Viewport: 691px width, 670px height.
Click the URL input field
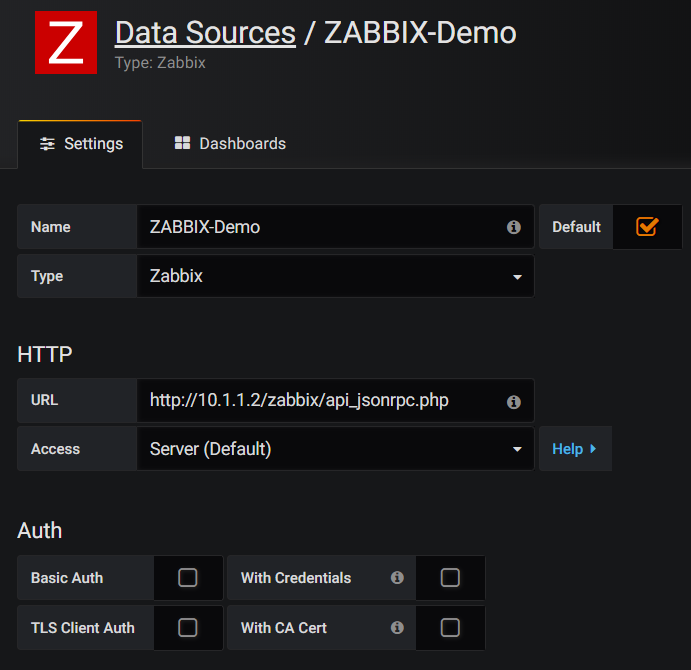[x=335, y=400]
